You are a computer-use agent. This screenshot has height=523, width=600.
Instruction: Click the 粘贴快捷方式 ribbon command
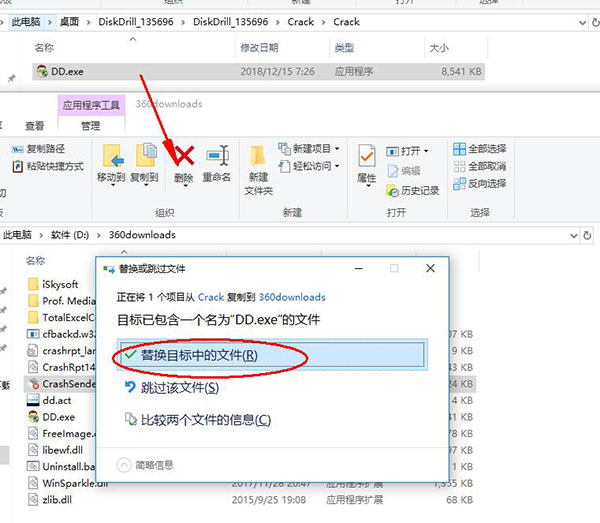[x=48, y=166]
